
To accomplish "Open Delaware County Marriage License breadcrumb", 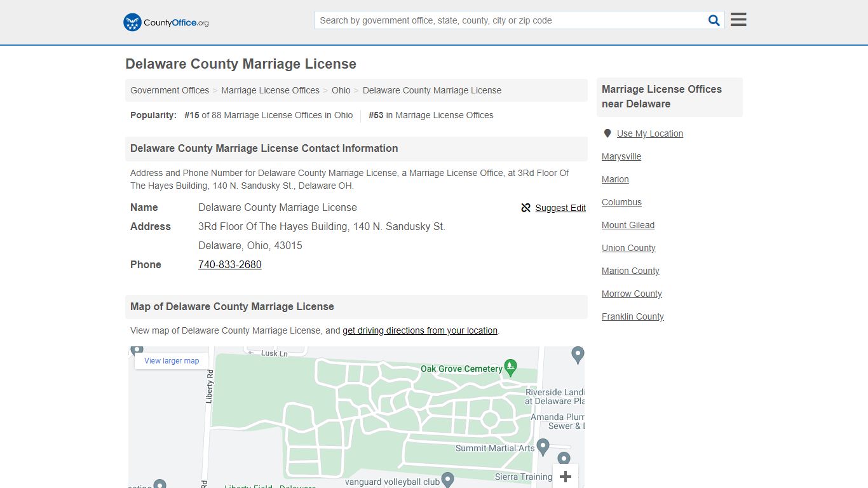I will pos(432,90).
